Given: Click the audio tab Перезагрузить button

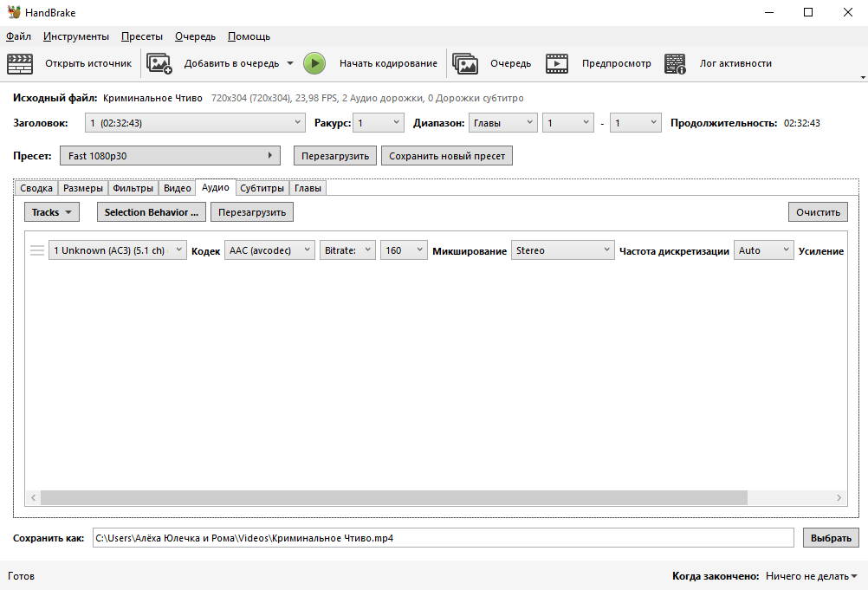Looking at the screenshot, I should tap(252, 212).
